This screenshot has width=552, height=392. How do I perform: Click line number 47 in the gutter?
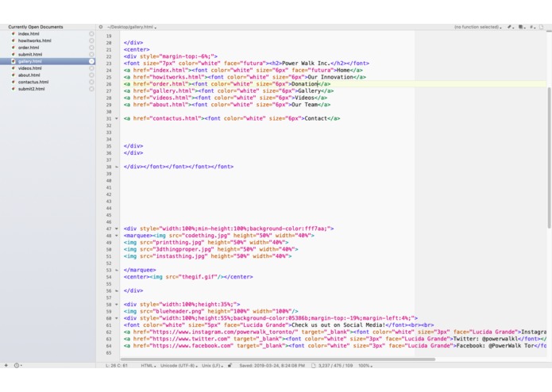click(x=109, y=229)
